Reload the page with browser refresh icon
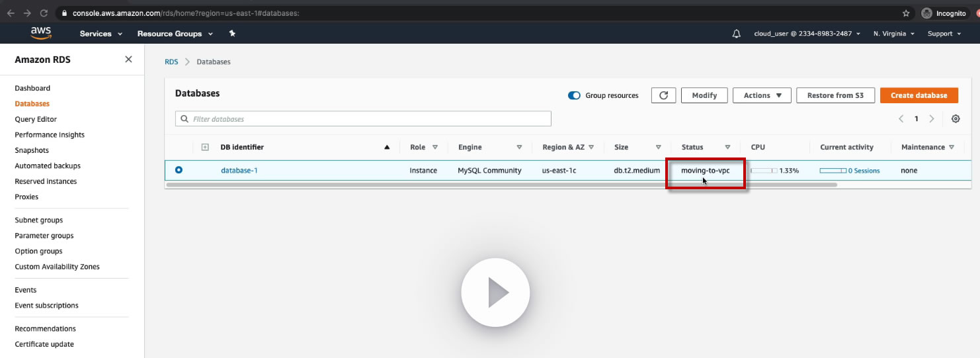Image resolution: width=980 pixels, height=358 pixels. 44,13
